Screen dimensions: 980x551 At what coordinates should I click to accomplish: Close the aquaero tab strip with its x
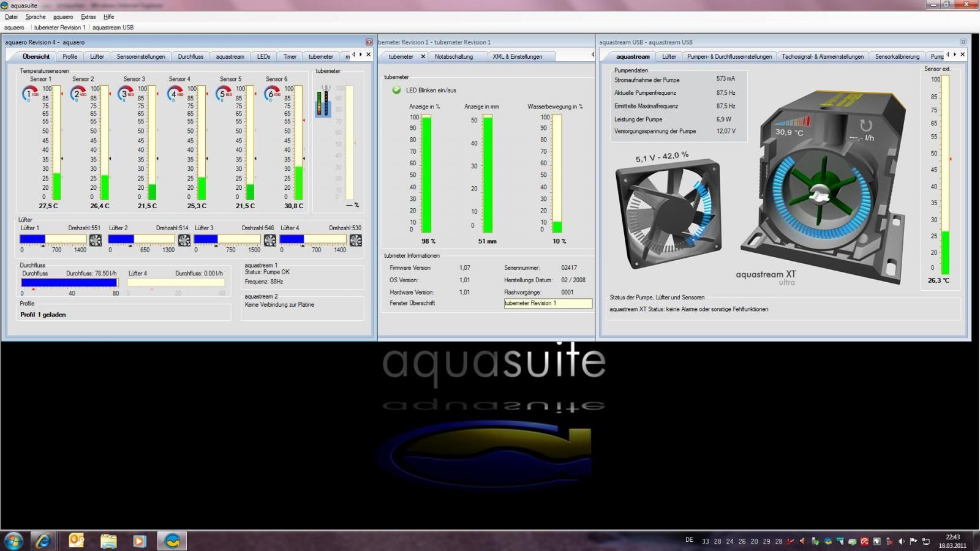point(368,54)
